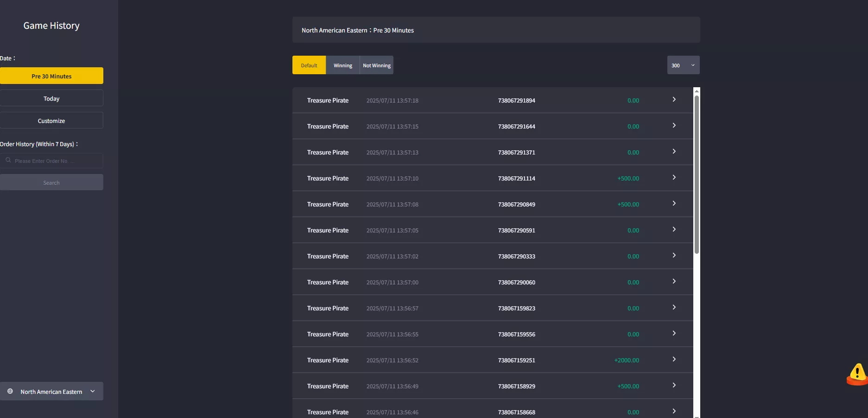Viewport: 868px width, 418px height.
Task: Click the yellow warning alert icon
Action: [857, 374]
